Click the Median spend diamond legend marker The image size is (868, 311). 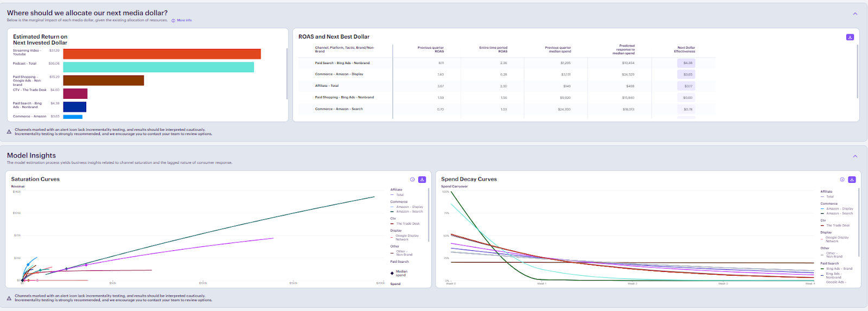(392, 273)
